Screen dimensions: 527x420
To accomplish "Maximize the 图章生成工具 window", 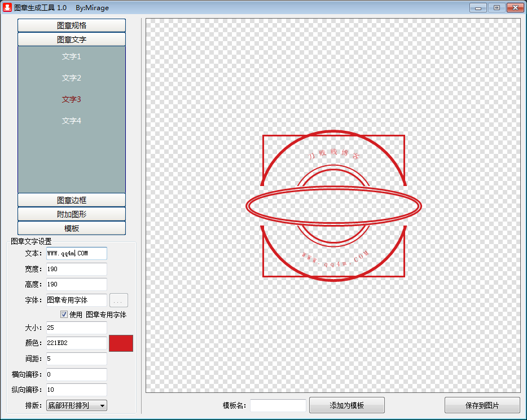I will pyautogui.click(x=497, y=7).
